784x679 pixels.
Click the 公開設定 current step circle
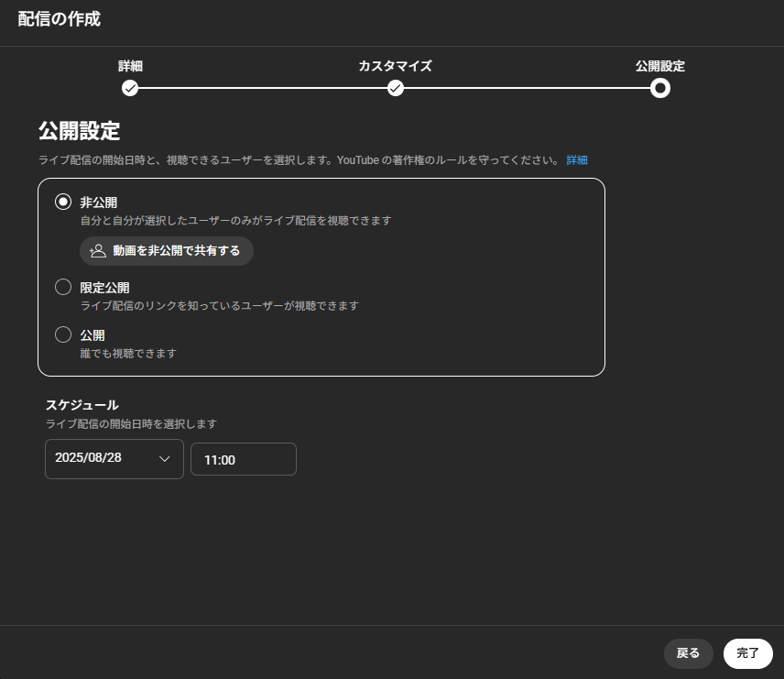tap(660, 89)
